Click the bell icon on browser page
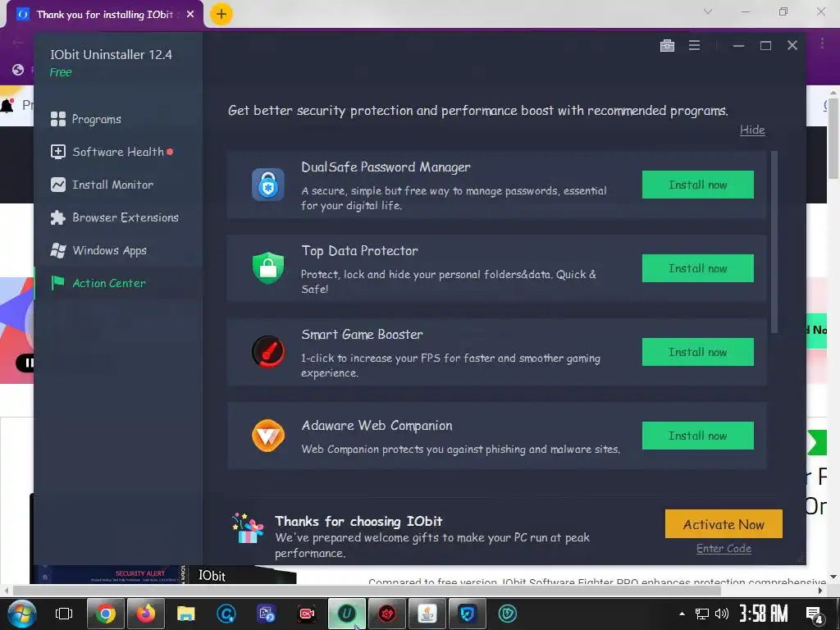Screen dimensions: 840x630 (7, 106)
